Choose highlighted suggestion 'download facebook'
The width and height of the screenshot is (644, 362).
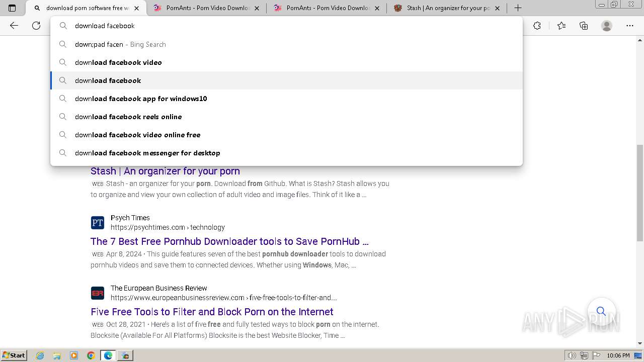point(287,80)
